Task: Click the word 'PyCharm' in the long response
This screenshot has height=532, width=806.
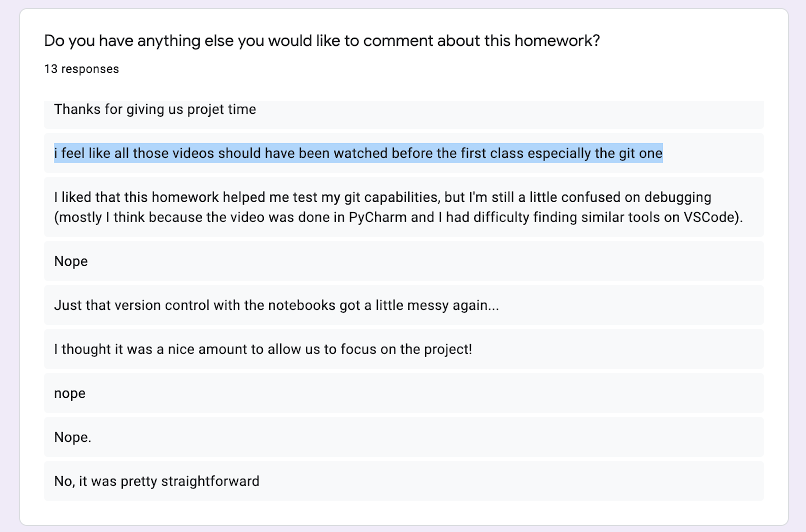Action: click(x=378, y=217)
